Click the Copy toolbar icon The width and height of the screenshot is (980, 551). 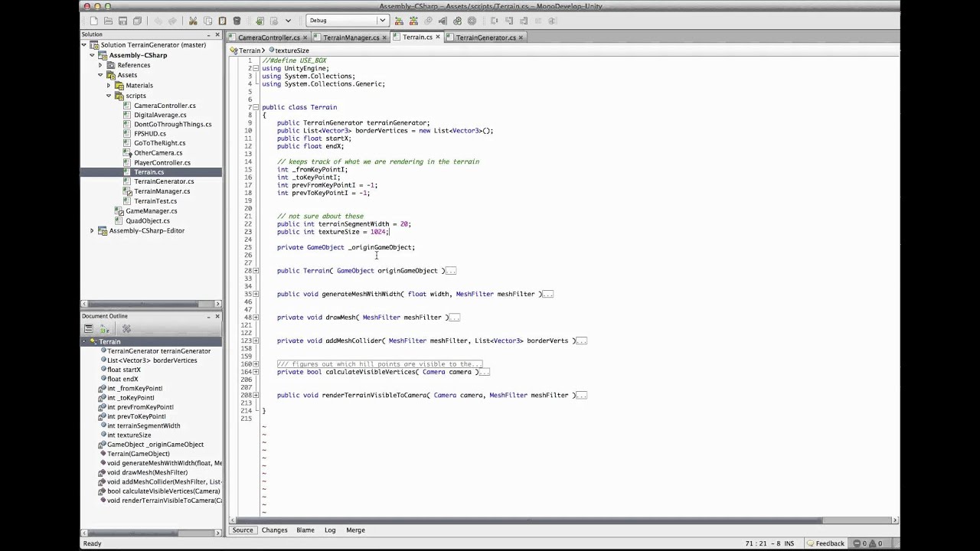point(207,21)
